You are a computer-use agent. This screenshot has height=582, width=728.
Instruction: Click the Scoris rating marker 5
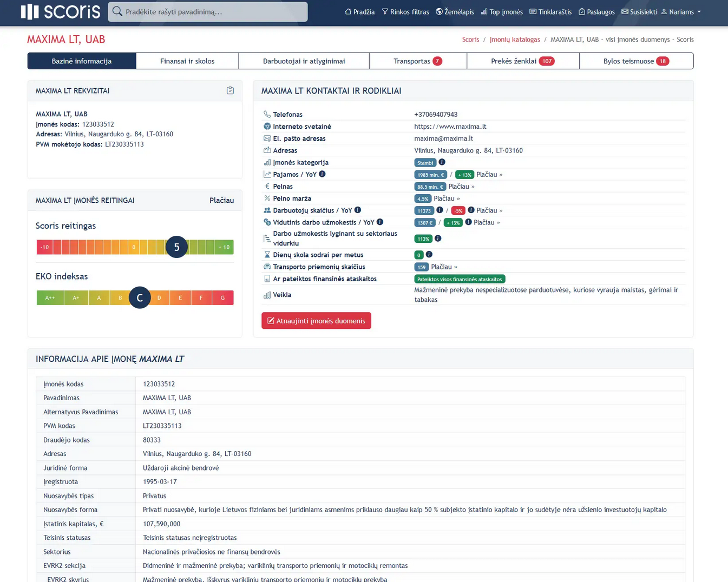[176, 247]
